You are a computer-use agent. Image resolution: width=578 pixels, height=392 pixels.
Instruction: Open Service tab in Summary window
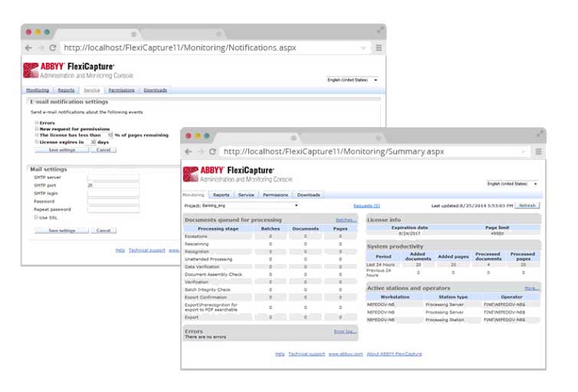246,194
